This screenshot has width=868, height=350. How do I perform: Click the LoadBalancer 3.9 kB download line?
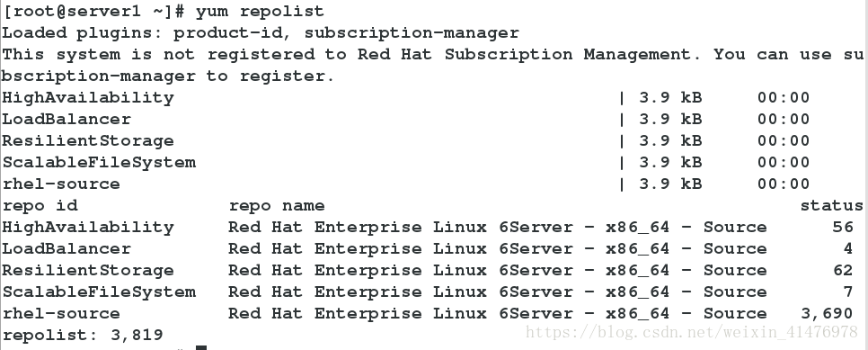pyautogui.click(x=406, y=120)
